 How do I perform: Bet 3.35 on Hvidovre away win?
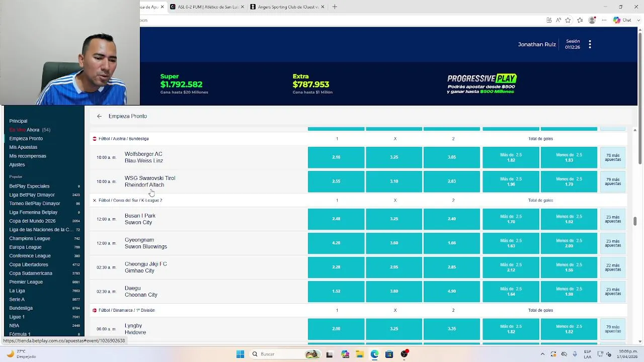452,329
